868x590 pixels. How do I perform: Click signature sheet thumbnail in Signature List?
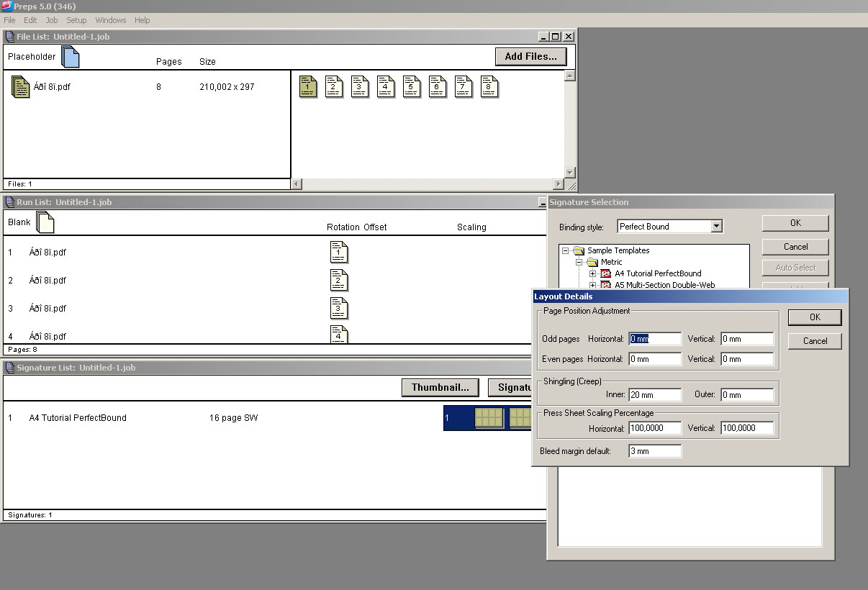click(x=489, y=418)
